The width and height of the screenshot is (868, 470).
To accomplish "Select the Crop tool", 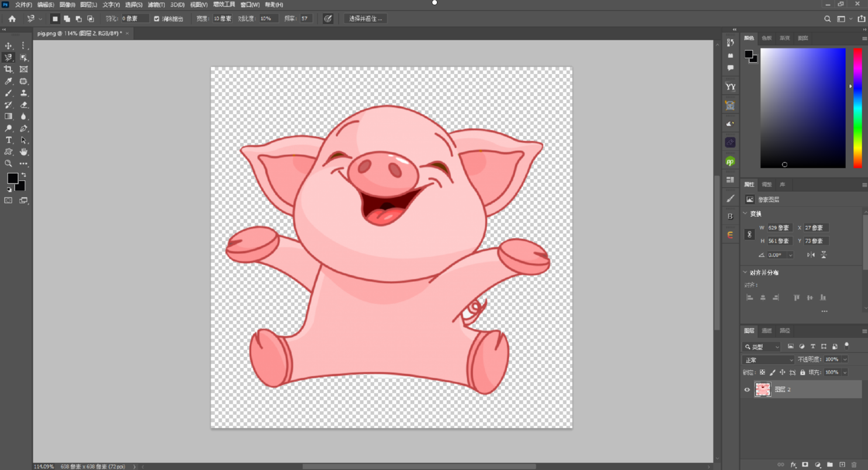I will (8, 69).
